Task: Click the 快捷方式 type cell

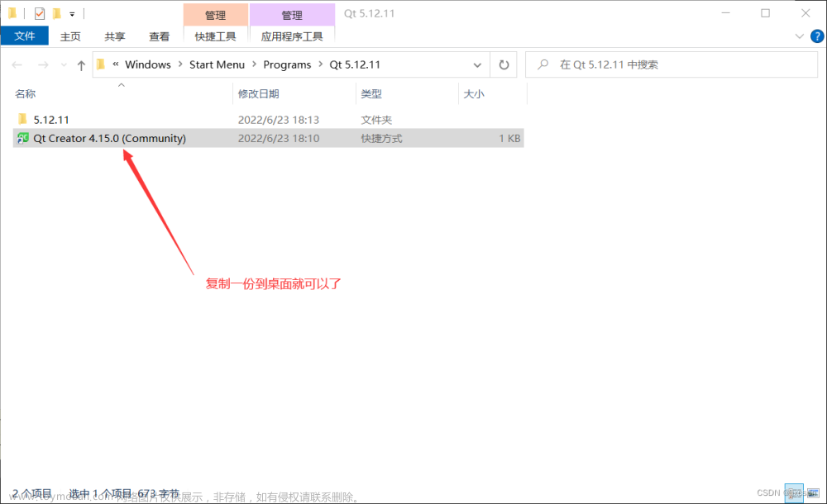Action: pos(381,138)
